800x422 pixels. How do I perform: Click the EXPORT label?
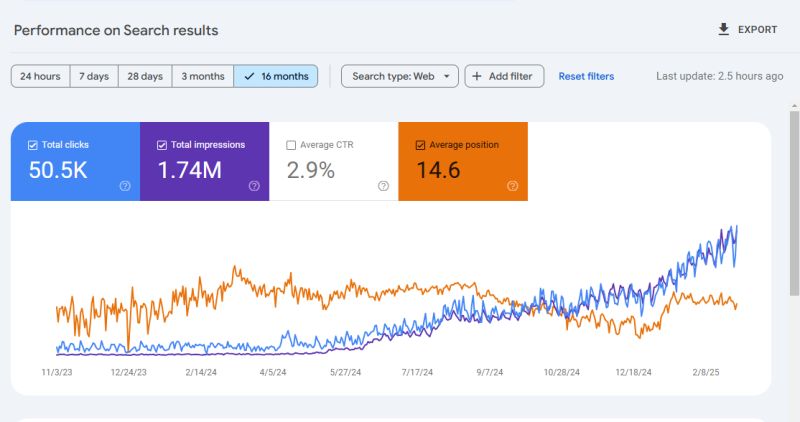click(758, 30)
